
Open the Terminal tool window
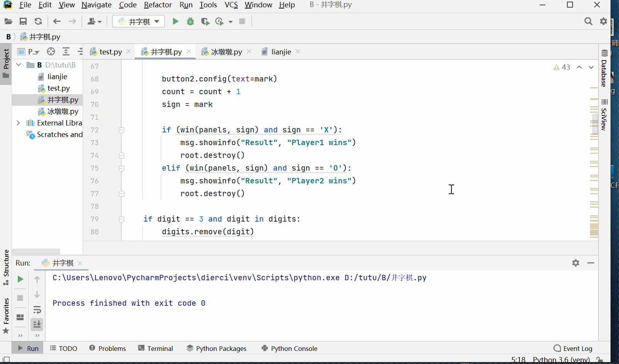click(156, 348)
